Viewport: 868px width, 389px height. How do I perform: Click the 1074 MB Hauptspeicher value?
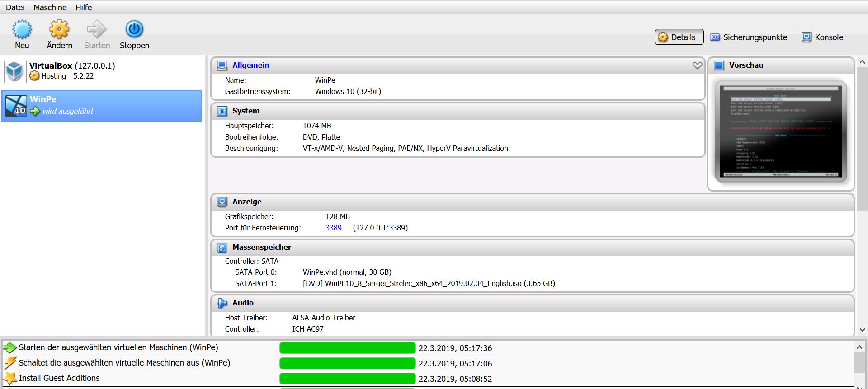[317, 126]
